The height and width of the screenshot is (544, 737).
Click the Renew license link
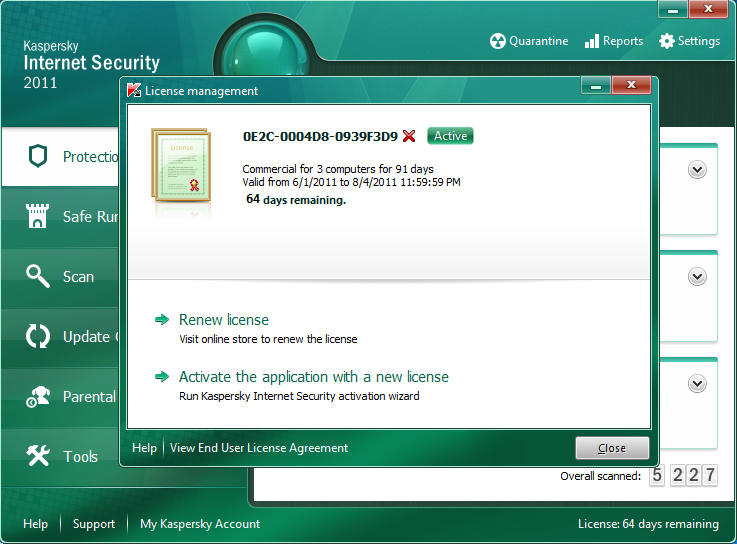click(224, 320)
